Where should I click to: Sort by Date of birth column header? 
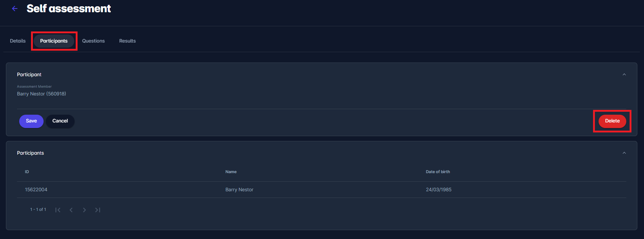tap(438, 172)
